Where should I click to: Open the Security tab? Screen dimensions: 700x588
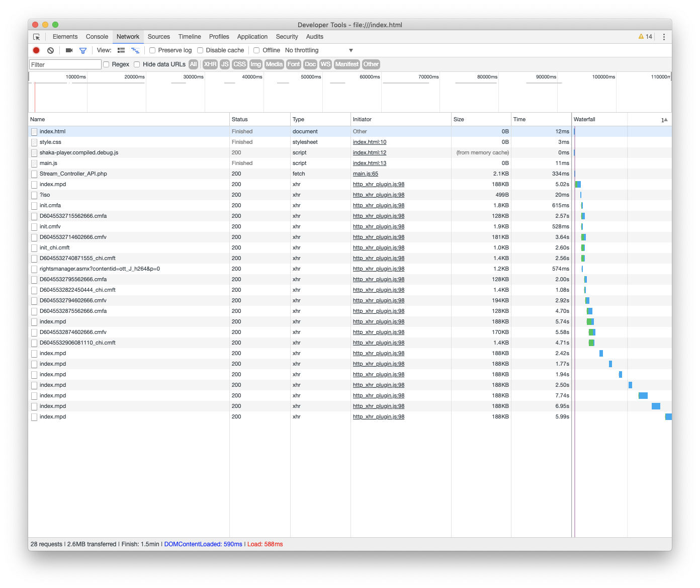287,37
